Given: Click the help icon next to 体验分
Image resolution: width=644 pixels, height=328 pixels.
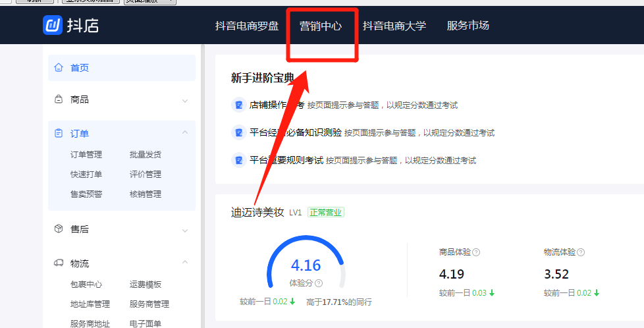Looking at the screenshot, I should click(x=319, y=283).
